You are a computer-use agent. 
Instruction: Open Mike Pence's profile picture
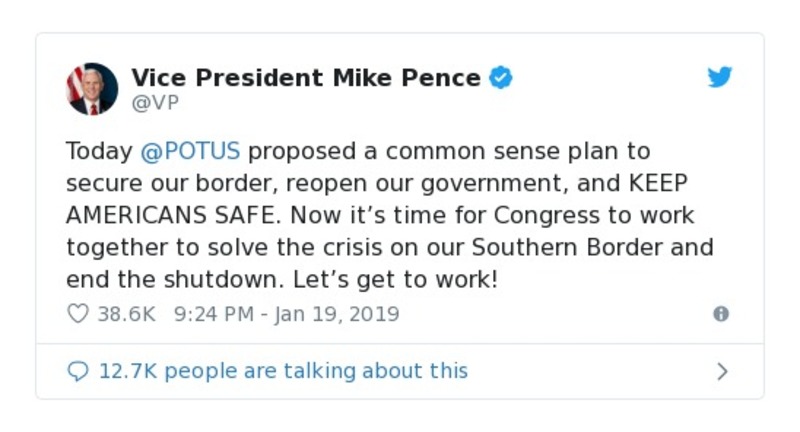tap(92, 89)
